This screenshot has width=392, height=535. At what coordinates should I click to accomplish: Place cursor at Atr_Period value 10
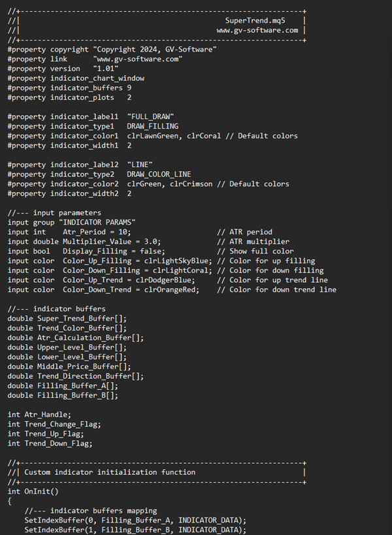pyautogui.click(x=122, y=232)
